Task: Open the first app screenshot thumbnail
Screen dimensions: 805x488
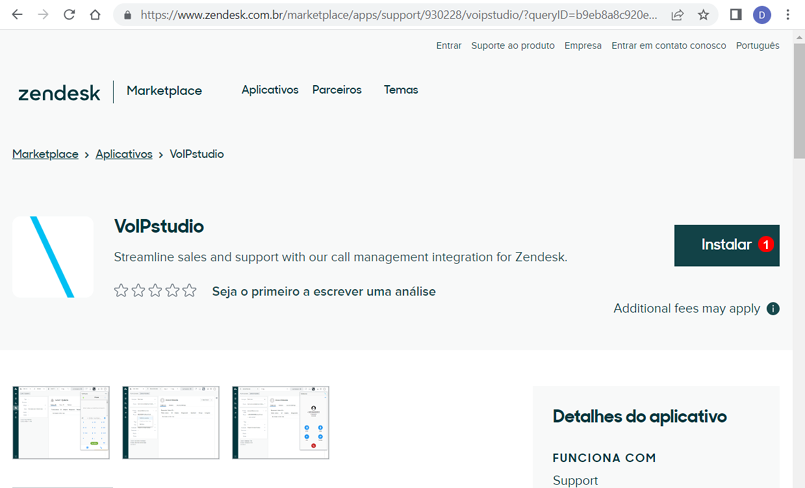Action: click(x=61, y=422)
